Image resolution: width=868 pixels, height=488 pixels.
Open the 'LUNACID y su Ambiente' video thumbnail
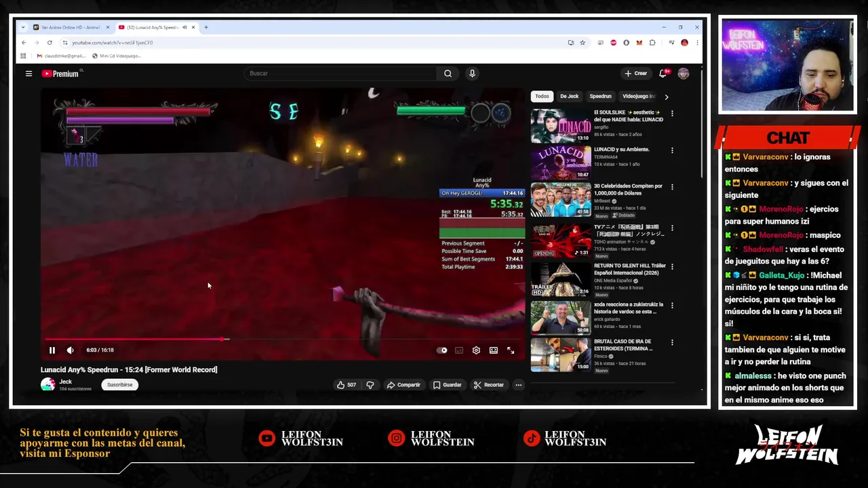561,163
